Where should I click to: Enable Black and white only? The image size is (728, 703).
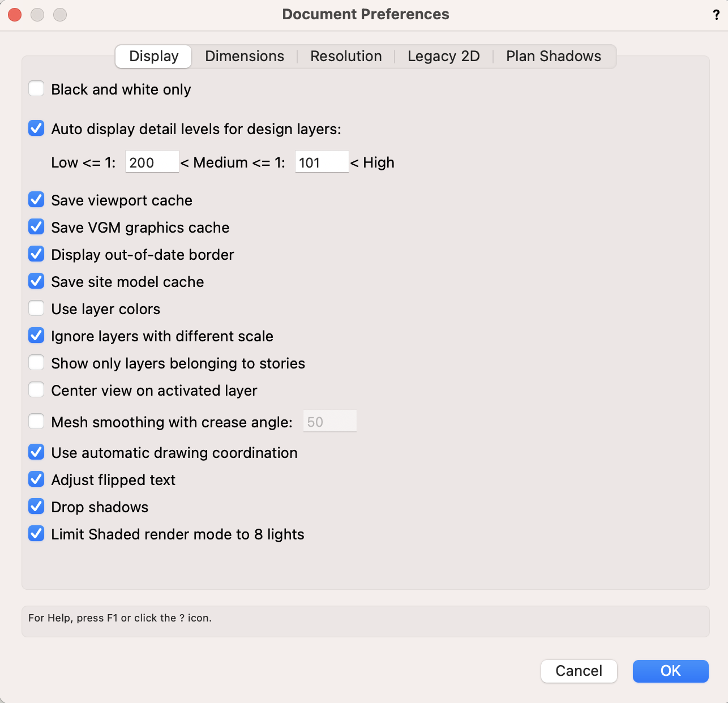click(37, 89)
